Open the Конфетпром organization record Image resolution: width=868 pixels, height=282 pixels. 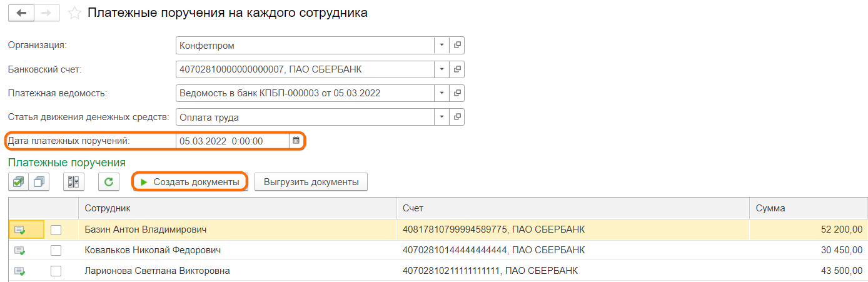coord(457,46)
